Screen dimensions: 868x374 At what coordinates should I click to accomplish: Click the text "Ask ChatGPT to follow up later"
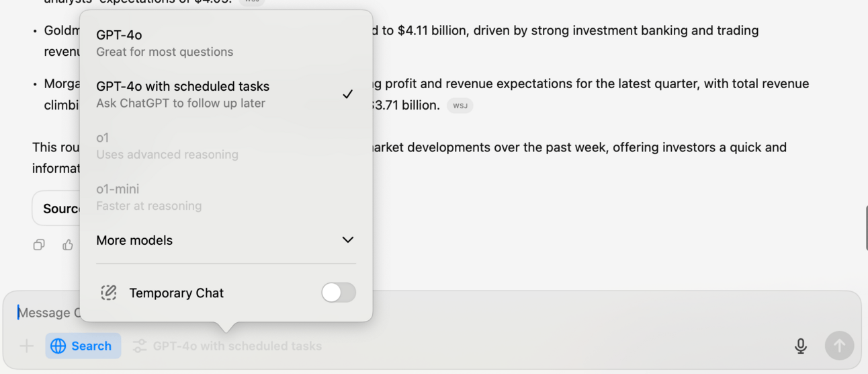tap(181, 104)
